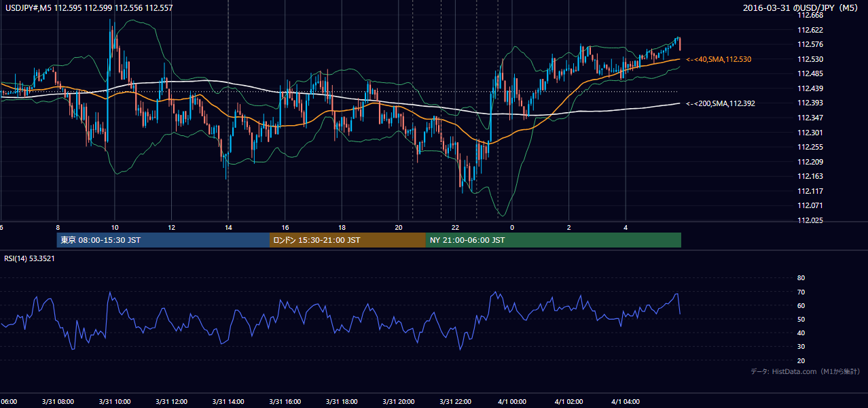Click price axis value 112.117
Image resolution: width=868 pixels, height=408 pixels.
click(810, 191)
